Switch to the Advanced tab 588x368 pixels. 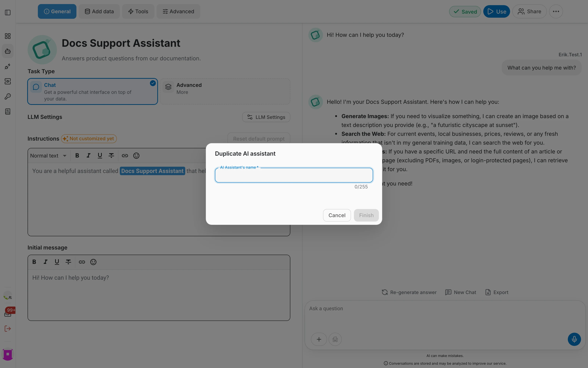click(178, 11)
